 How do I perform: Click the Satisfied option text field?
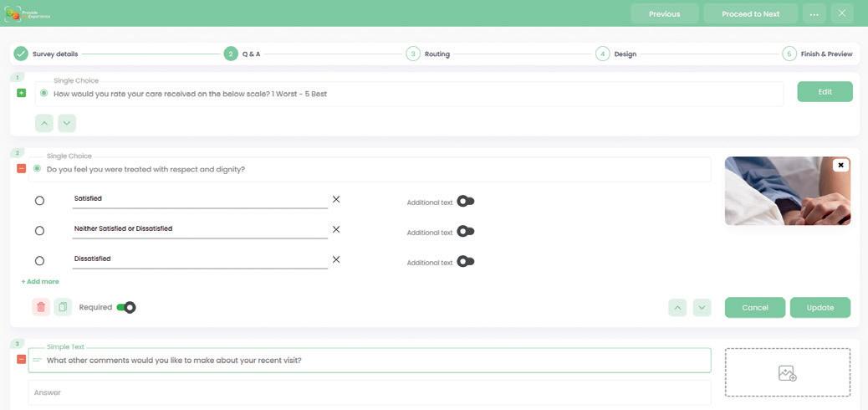200,199
